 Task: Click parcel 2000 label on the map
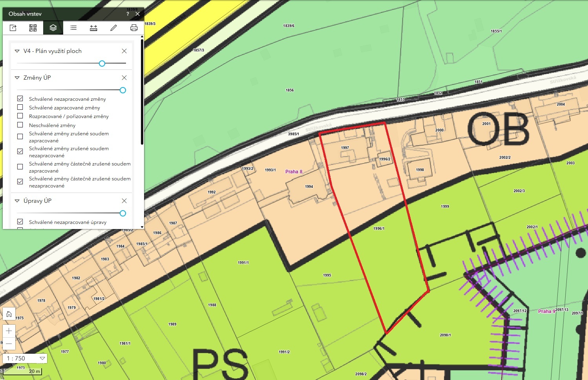click(x=439, y=130)
